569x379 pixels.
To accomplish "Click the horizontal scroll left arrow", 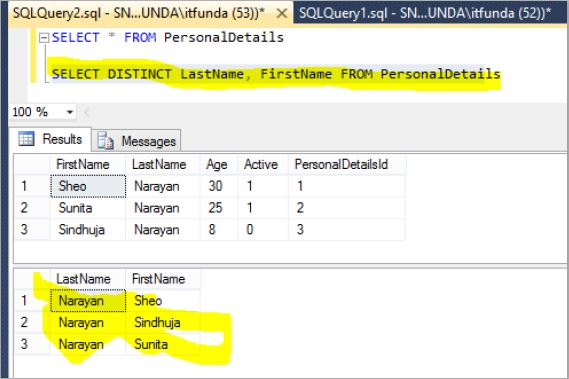I will click(87, 113).
